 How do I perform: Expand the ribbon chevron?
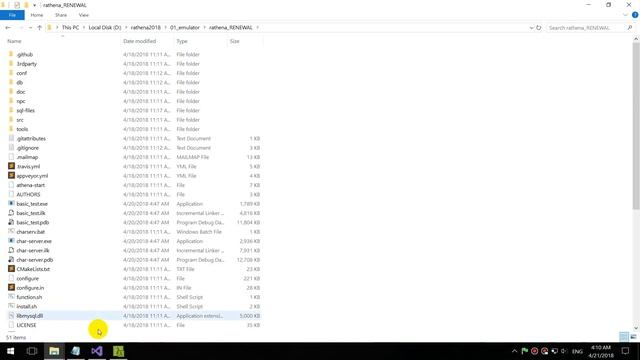click(x=625, y=15)
